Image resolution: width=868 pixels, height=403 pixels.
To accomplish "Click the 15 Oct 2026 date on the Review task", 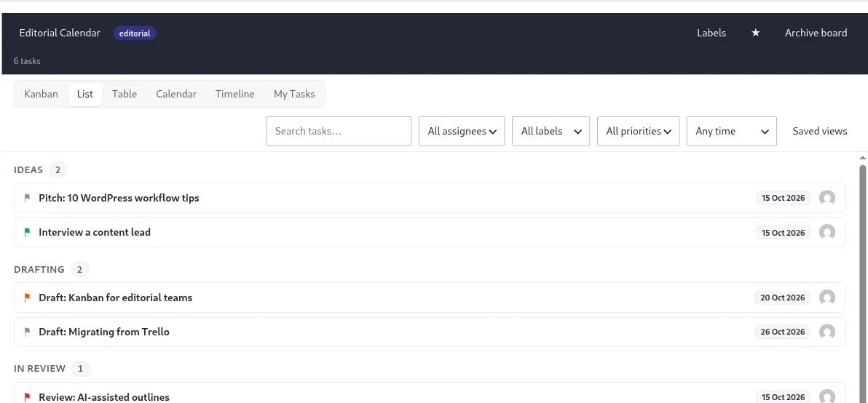I will pyautogui.click(x=784, y=397).
